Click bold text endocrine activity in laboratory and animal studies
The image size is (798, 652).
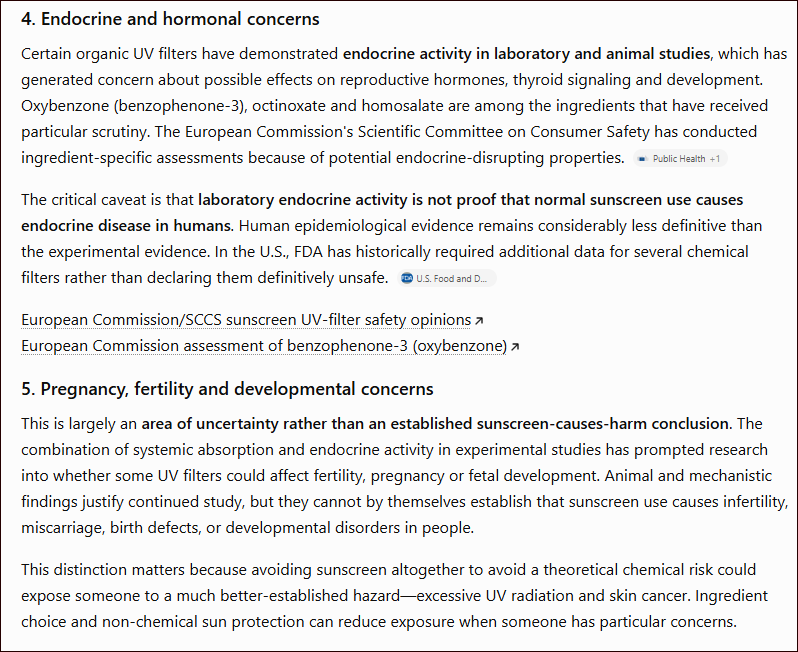tap(526, 53)
